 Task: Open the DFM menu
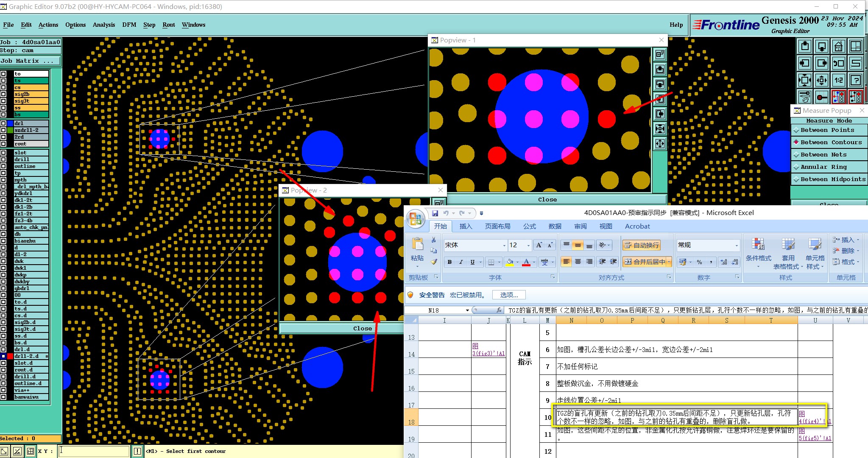[129, 25]
